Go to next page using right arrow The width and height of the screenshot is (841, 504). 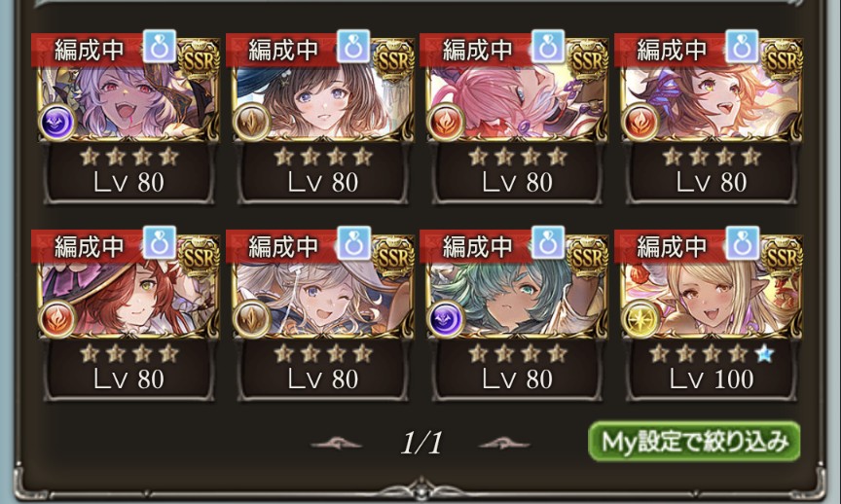[504, 444]
